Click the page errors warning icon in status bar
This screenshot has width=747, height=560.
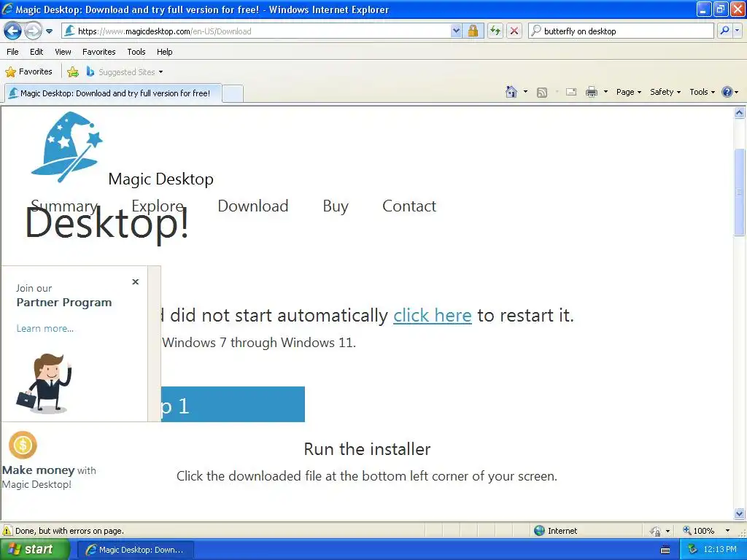tap(7, 531)
